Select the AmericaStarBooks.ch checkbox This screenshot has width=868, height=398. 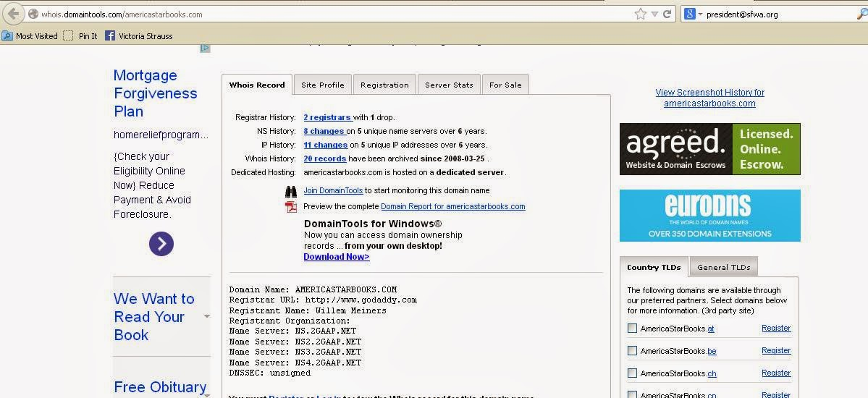(632, 373)
